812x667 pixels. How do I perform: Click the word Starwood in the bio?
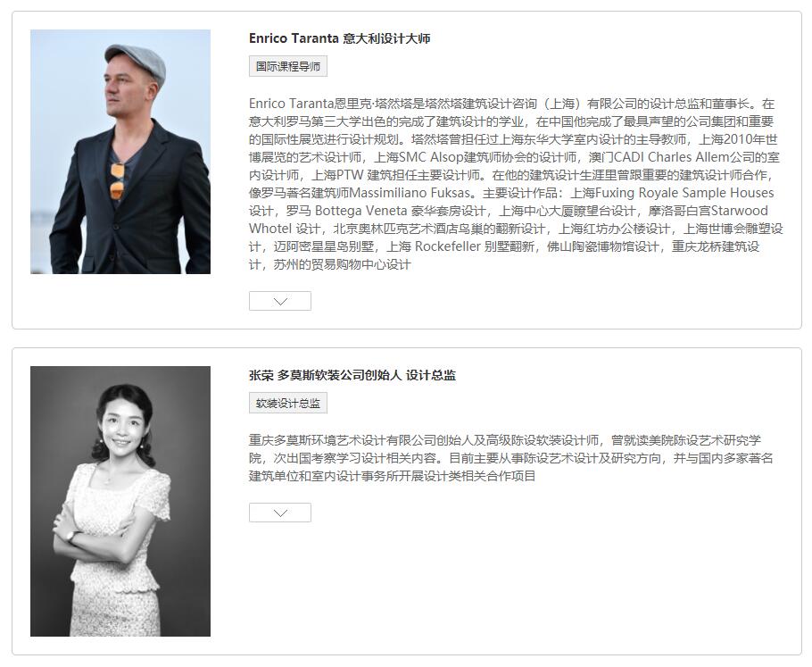[x=740, y=211]
